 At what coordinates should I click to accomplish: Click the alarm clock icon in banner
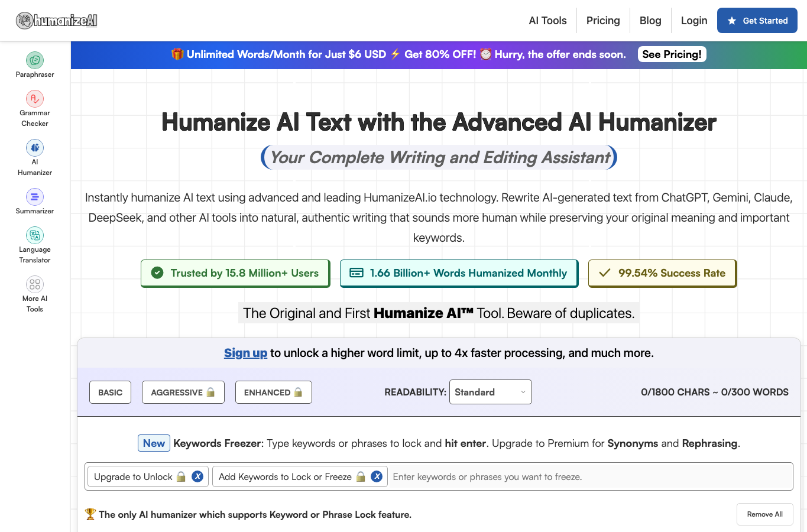coord(485,54)
